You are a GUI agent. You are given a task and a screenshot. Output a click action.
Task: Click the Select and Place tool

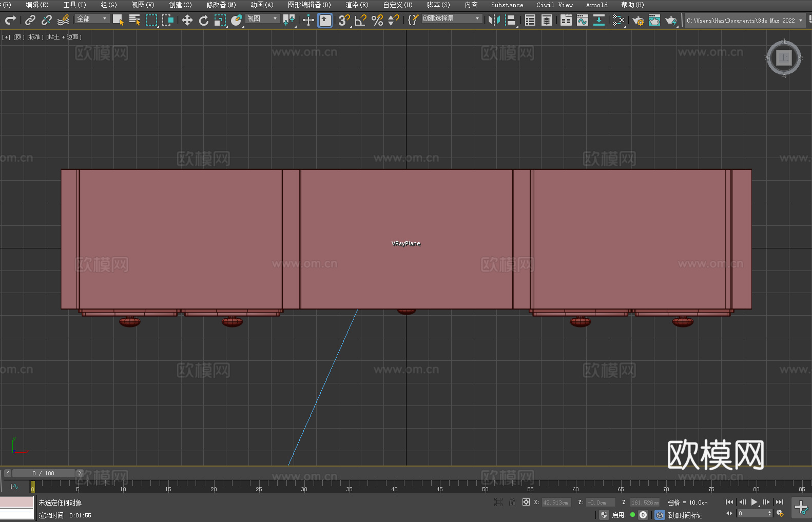point(237,20)
